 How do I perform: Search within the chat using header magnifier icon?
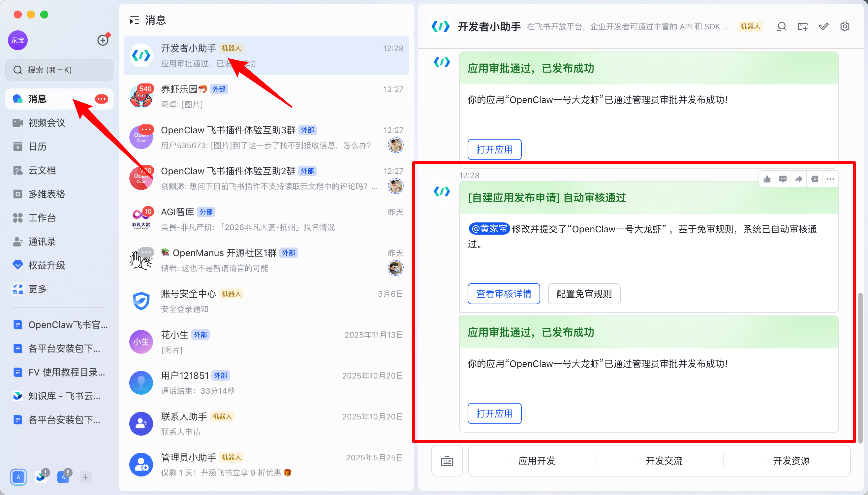point(781,26)
